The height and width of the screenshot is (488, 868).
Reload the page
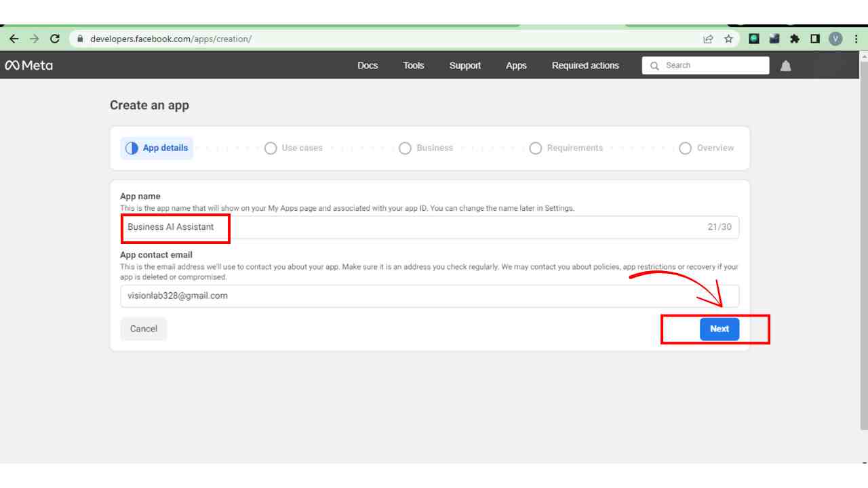[55, 39]
